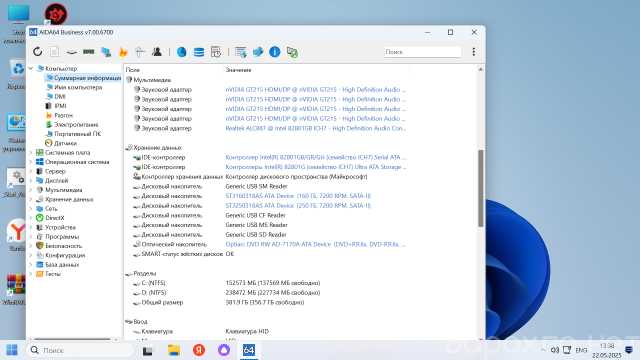Click the taskbar Поиск search box

81,350
